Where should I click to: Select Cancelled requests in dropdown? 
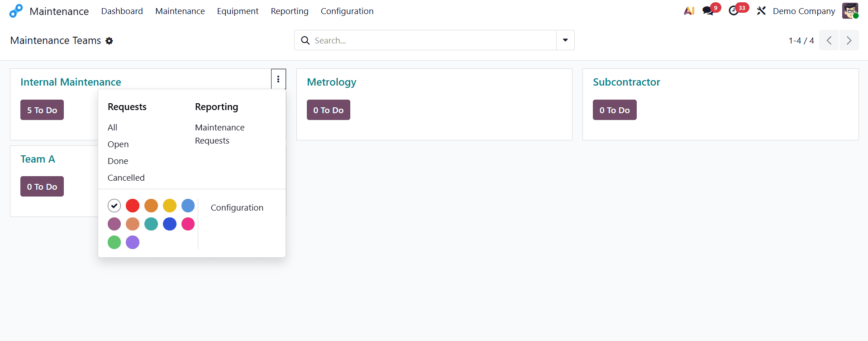click(x=126, y=178)
